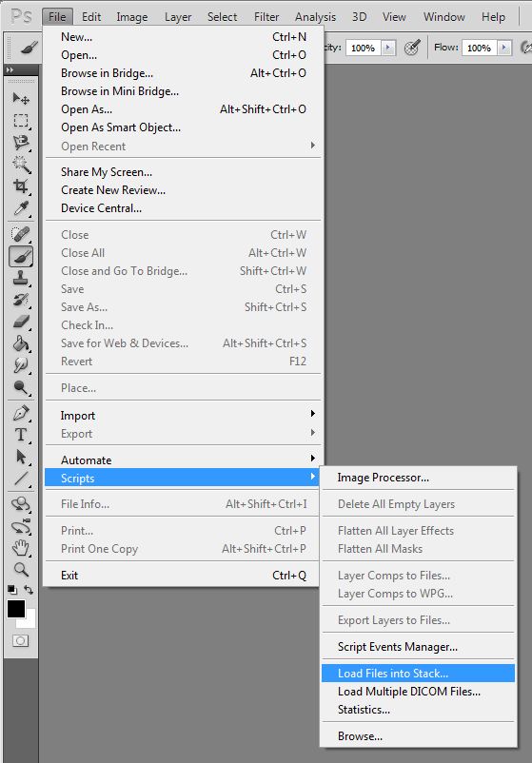Select the Move tool
The width and height of the screenshot is (532, 763).
point(20,98)
